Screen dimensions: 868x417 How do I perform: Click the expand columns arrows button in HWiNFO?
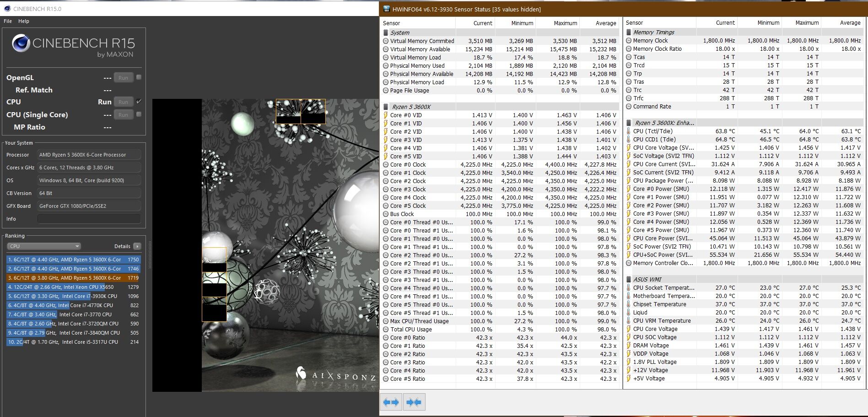pyautogui.click(x=391, y=402)
